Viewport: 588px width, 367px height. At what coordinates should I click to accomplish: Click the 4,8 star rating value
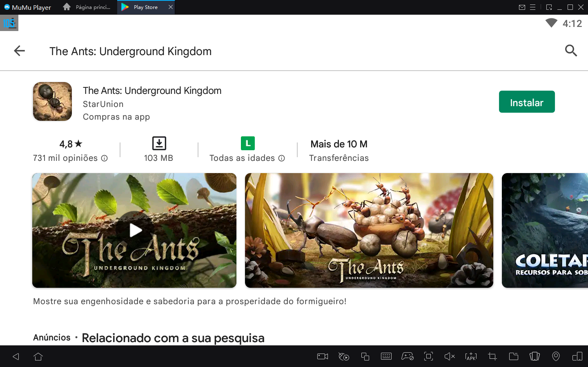point(71,144)
